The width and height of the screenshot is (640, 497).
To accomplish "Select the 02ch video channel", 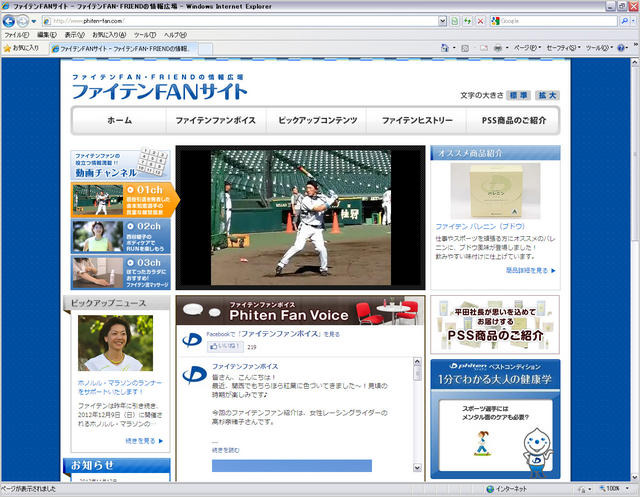I will click(x=121, y=236).
